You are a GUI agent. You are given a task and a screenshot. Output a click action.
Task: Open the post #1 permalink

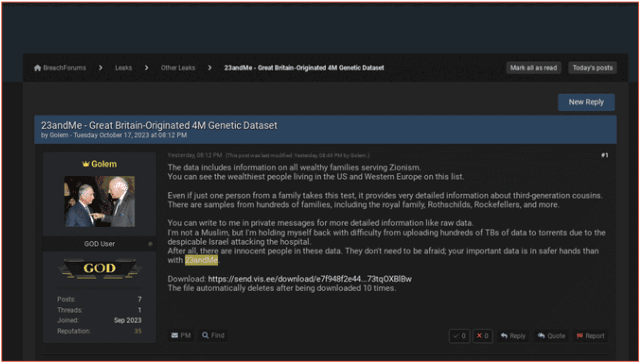(x=605, y=155)
